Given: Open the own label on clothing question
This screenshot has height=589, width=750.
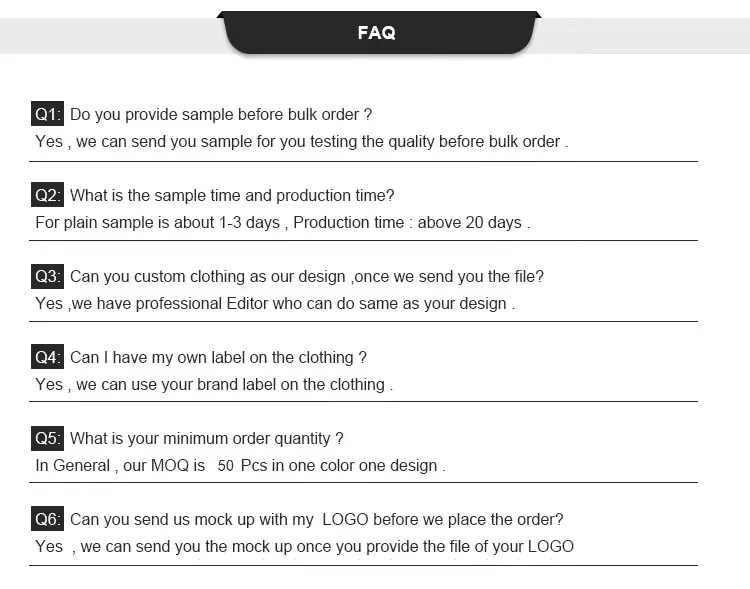Looking at the screenshot, I should tap(218, 358).
